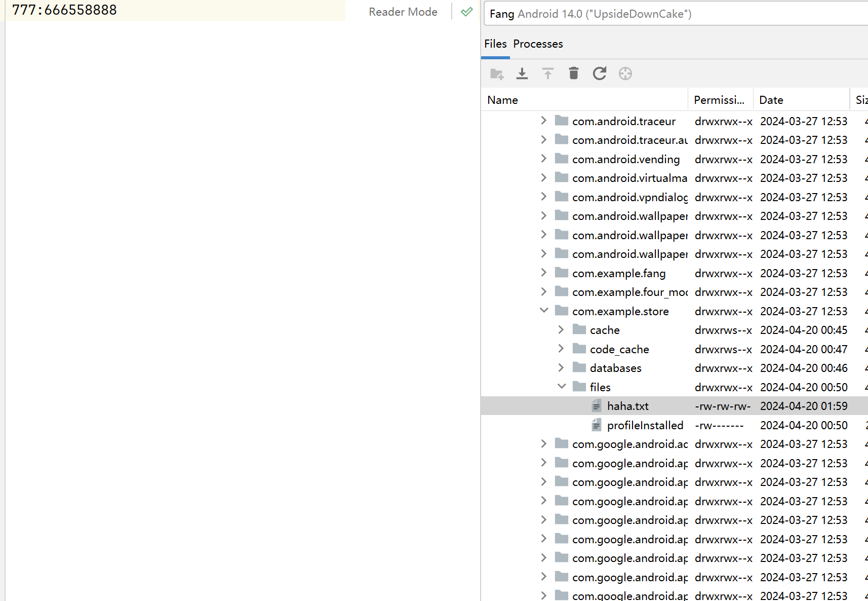Screen dimensions: 868x601
Task: Click the databases folder icon
Action: (x=579, y=368)
